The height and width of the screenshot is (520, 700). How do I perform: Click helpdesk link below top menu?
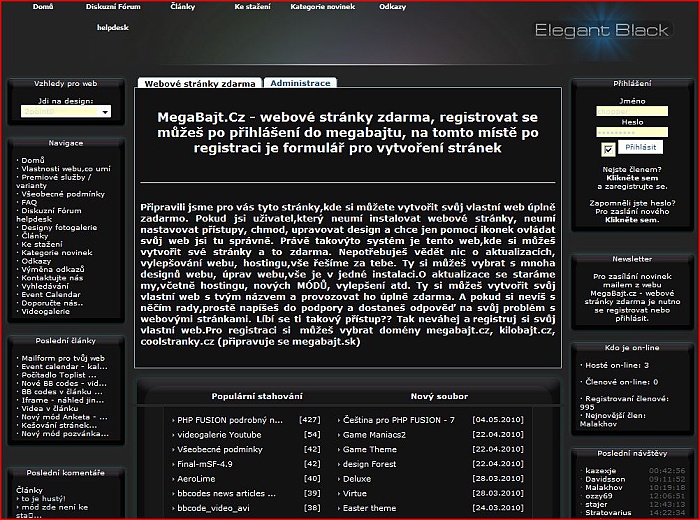point(114,29)
